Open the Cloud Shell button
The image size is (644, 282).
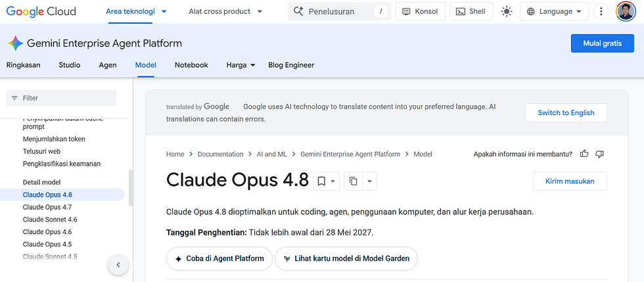tap(471, 12)
